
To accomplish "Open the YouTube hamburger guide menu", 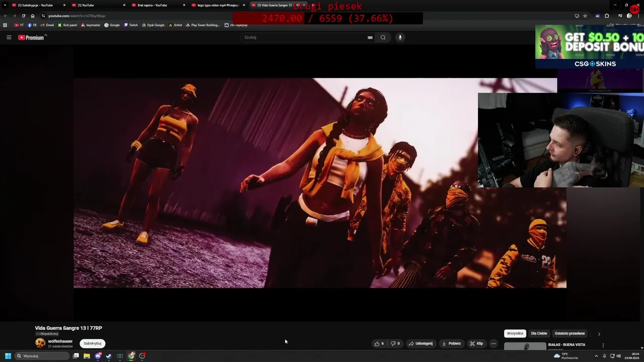I will coord(9,37).
